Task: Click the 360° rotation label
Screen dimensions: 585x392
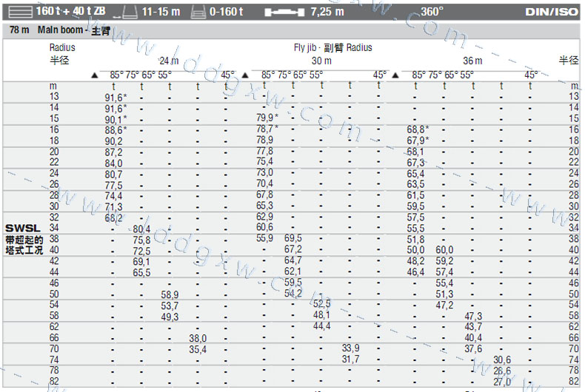Action: 432,12
